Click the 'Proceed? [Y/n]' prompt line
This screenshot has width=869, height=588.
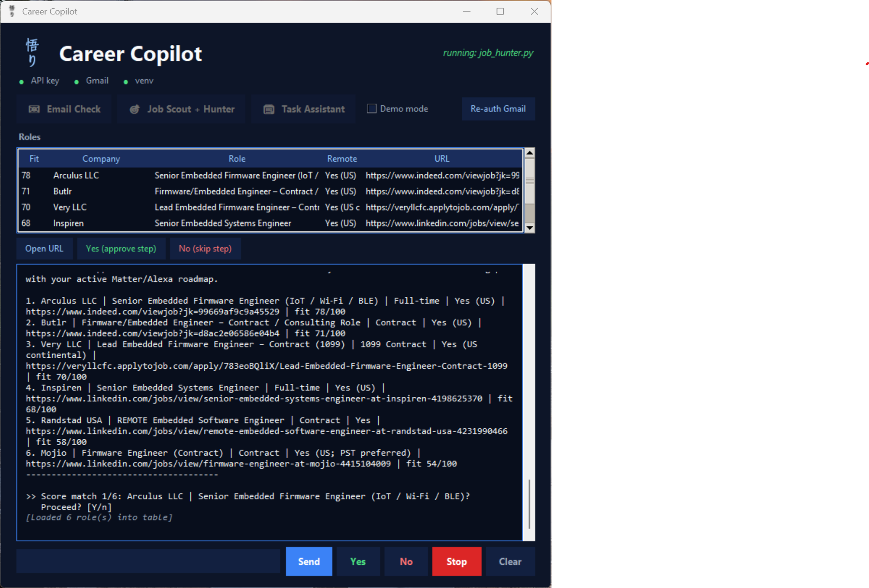click(x=76, y=507)
